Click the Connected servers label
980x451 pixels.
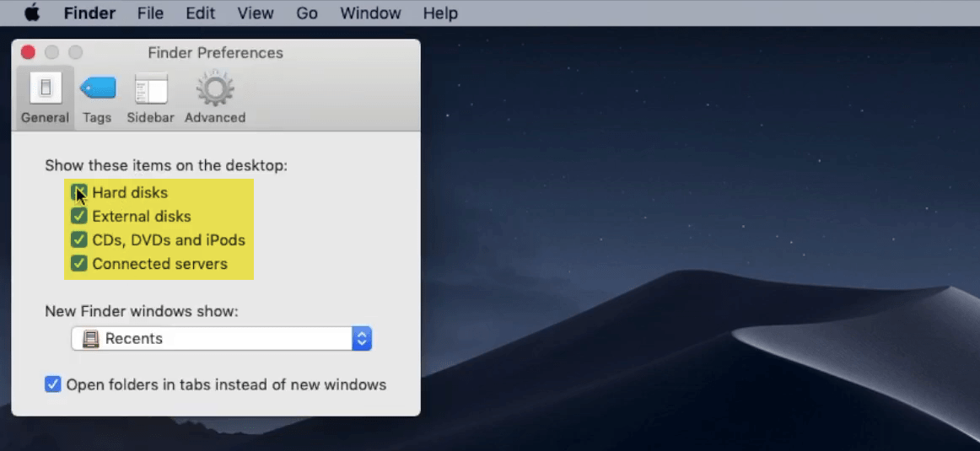pos(160,264)
